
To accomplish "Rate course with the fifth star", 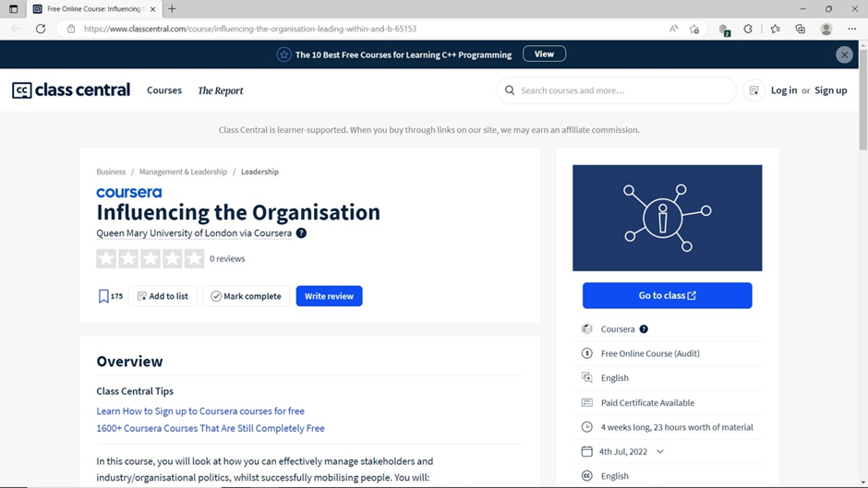I will [x=194, y=258].
